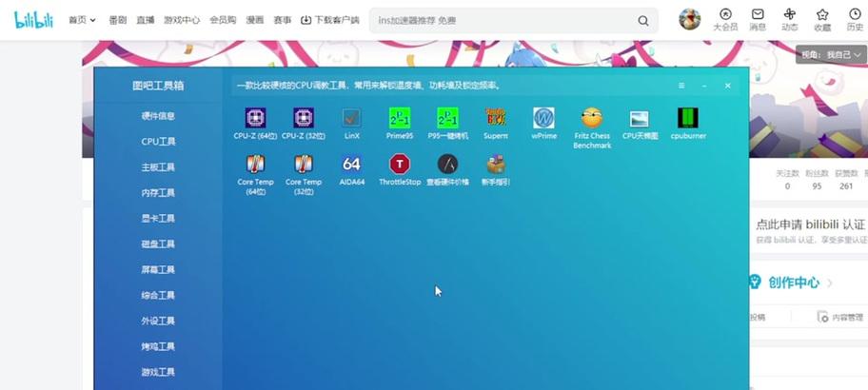Image resolution: width=868 pixels, height=390 pixels.
Task: Open 内容管理 in creator panel
Action: tap(840, 317)
